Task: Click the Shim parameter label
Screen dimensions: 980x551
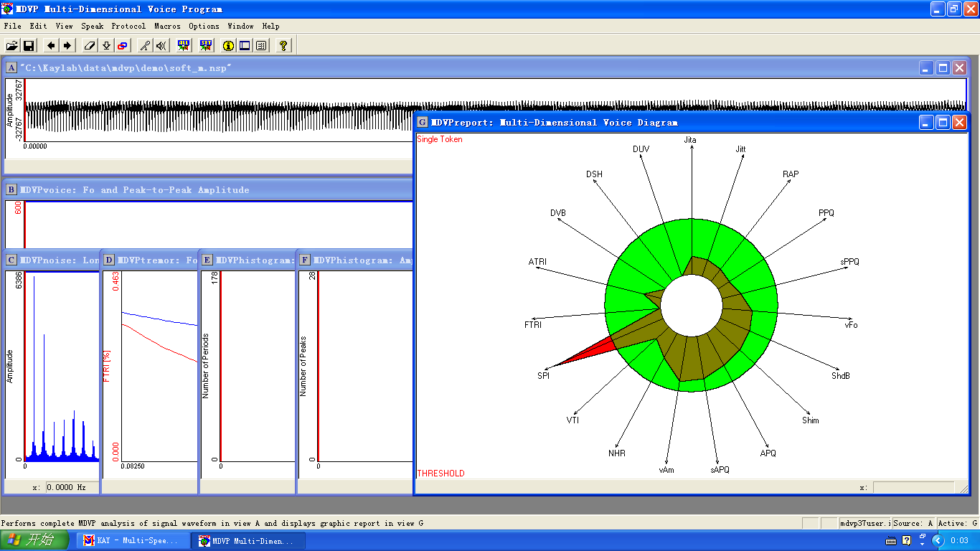Action: click(810, 420)
